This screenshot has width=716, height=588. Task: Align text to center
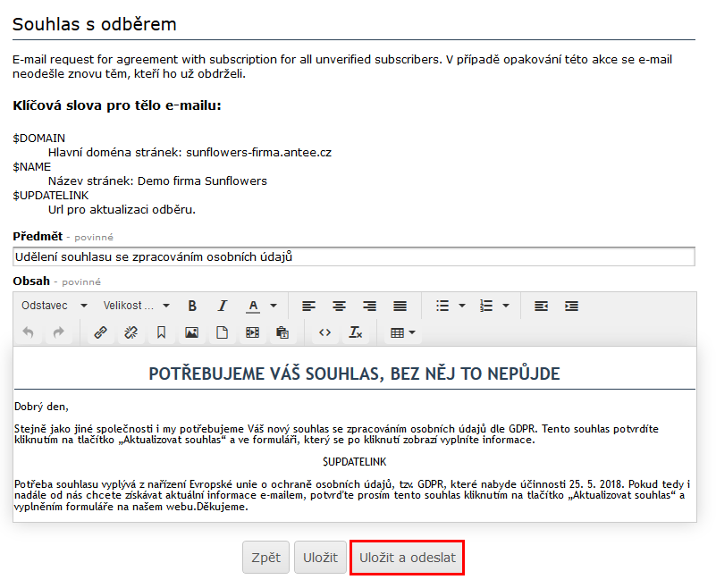pyautogui.click(x=339, y=306)
